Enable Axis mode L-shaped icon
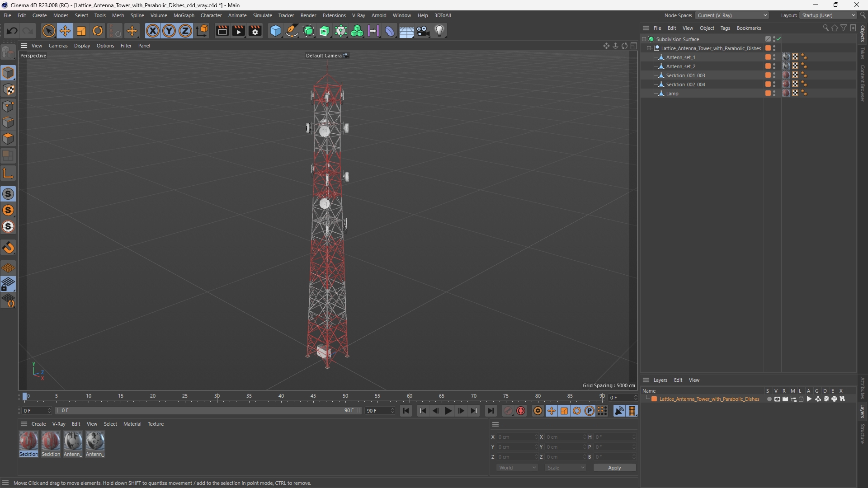Image resolution: width=868 pixels, height=488 pixels. coord(8,173)
